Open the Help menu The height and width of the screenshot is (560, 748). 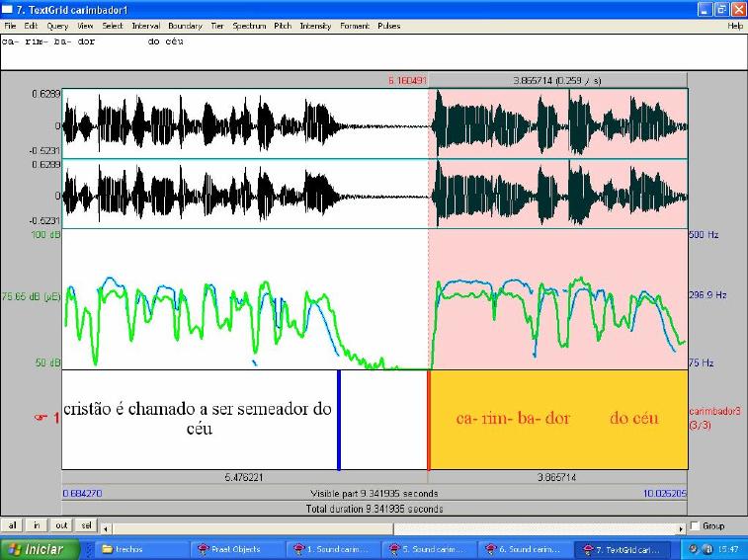click(x=735, y=26)
